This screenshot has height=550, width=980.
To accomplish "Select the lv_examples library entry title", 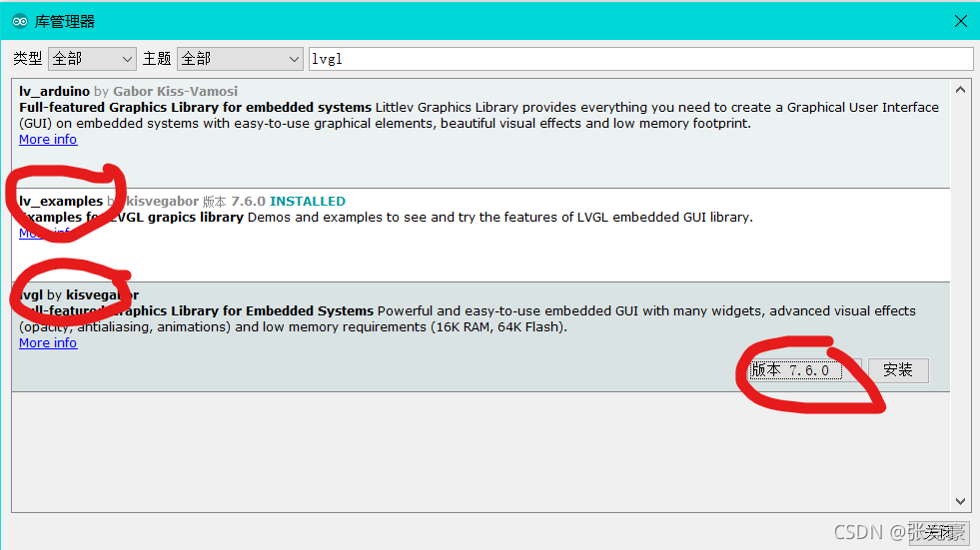I will tap(61, 201).
